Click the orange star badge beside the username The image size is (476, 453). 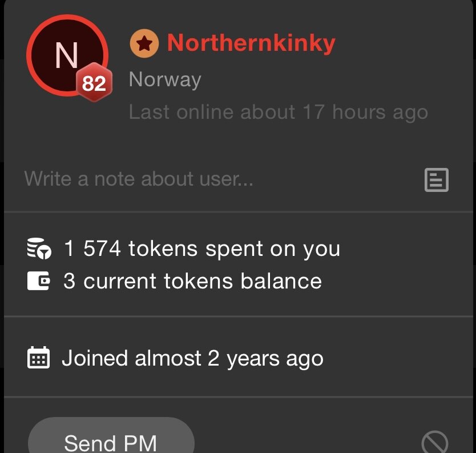[x=144, y=43]
